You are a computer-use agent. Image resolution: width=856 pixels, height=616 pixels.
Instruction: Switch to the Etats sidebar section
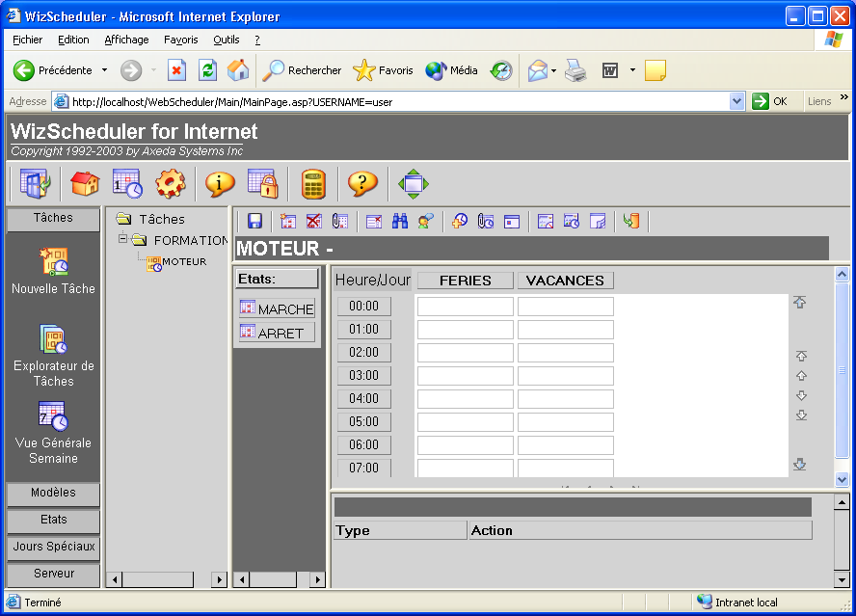[x=54, y=520]
